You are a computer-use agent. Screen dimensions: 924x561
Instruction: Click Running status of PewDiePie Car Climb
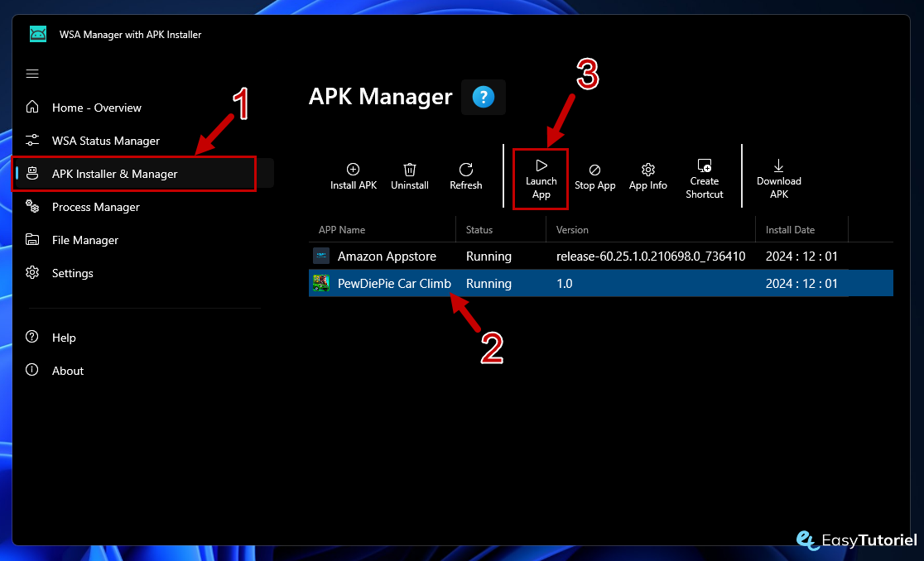click(x=488, y=283)
